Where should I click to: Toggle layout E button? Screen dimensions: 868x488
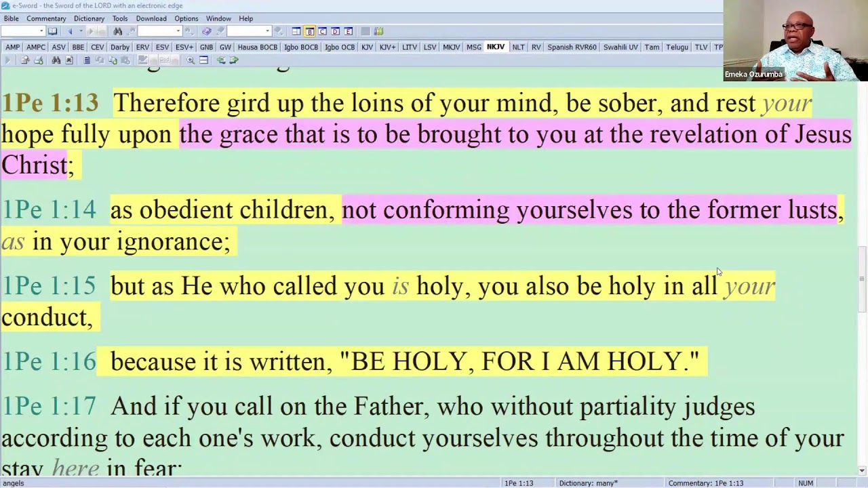tap(348, 31)
